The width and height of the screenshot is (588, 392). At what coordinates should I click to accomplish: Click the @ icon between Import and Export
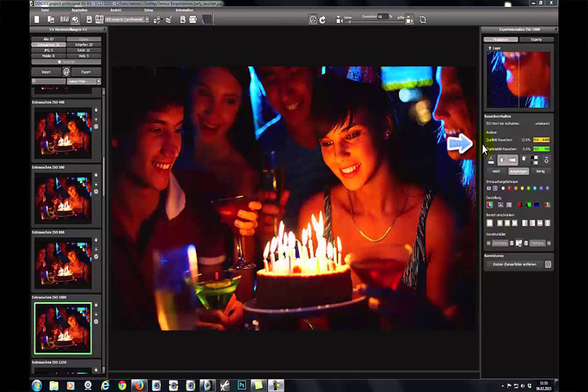point(66,72)
